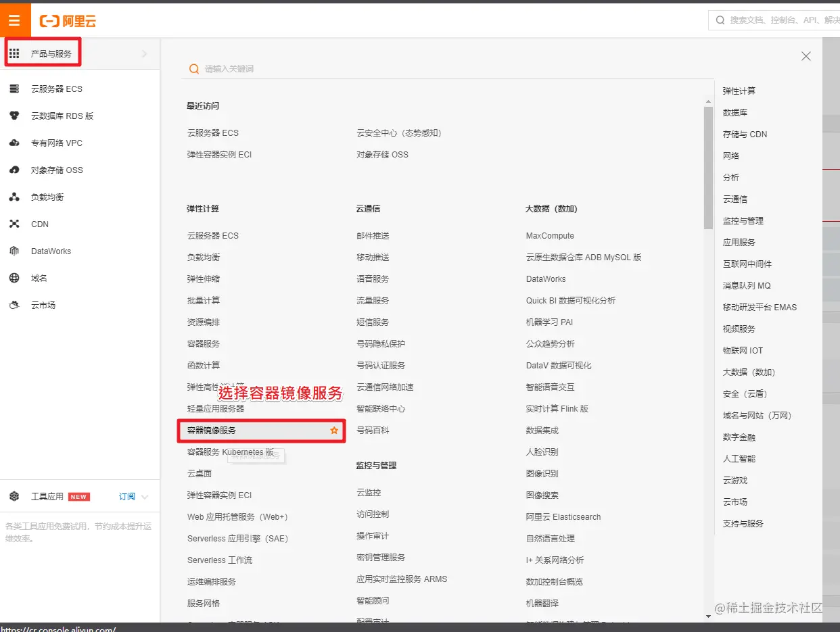Click the 专有网络 VPC sidebar icon

click(x=14, y=143)
